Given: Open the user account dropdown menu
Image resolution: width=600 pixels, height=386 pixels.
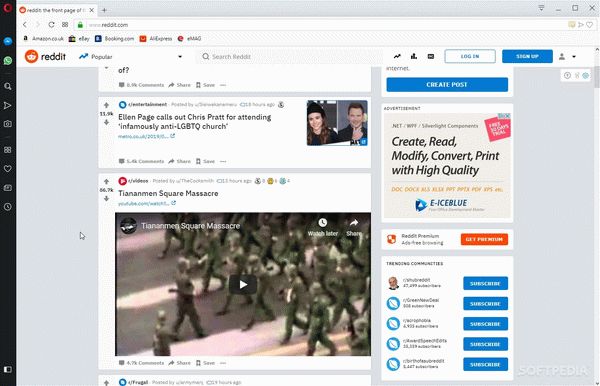Looking at the screenshot, I should 567,57.
